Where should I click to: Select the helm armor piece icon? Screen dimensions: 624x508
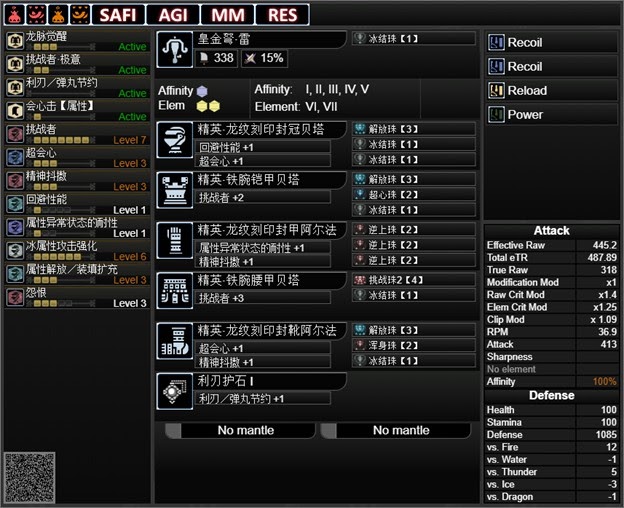pyautogui.click(x=175, y=140)
